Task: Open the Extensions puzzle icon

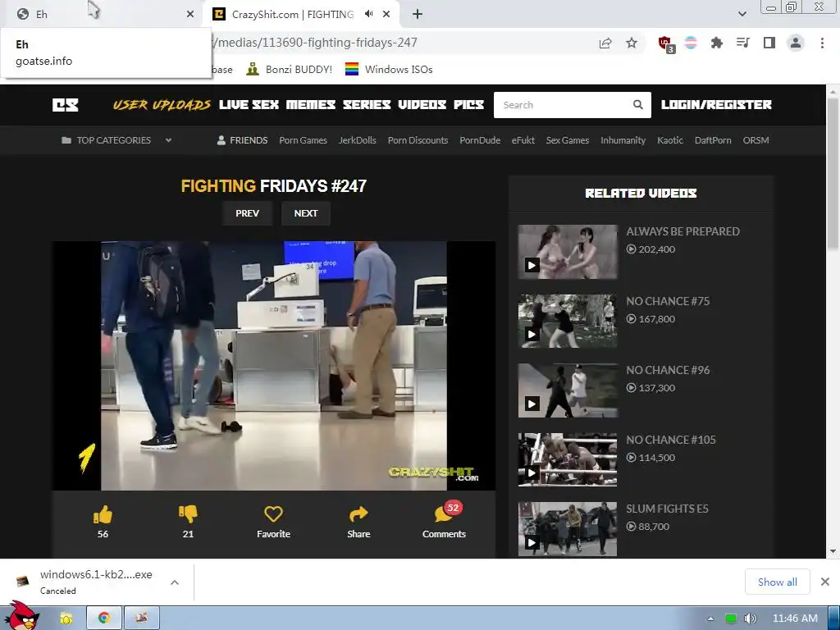Action: [x=716, y=43]
